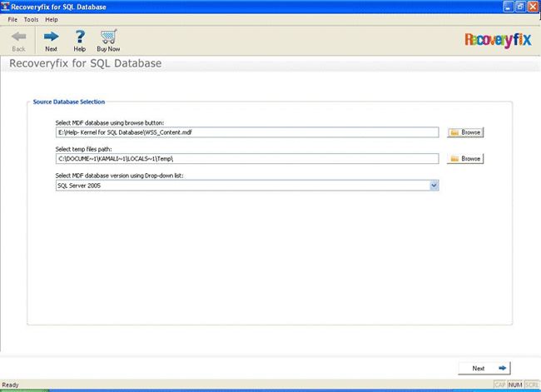Click the MDF database path input field

point(246,132)
